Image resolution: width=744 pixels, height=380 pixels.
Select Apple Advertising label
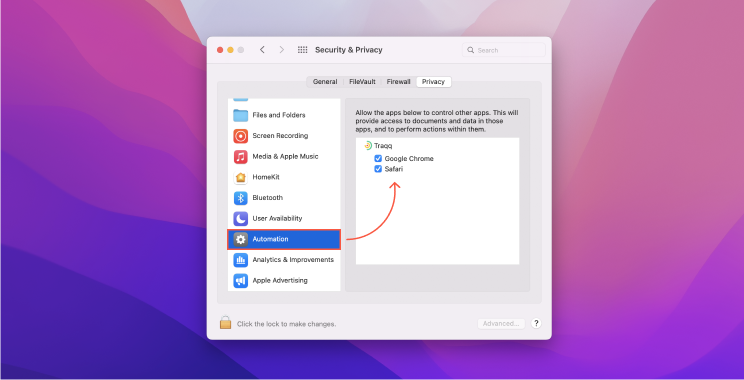280,280
